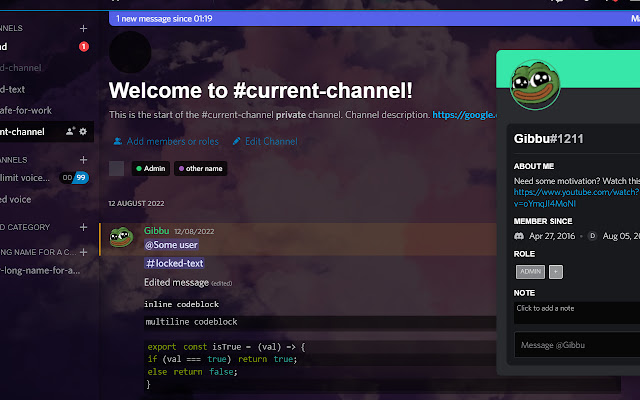This screenshot has width=640, height=400.
Task: Click the inline codeblock text
Action: tap(181, 304)
